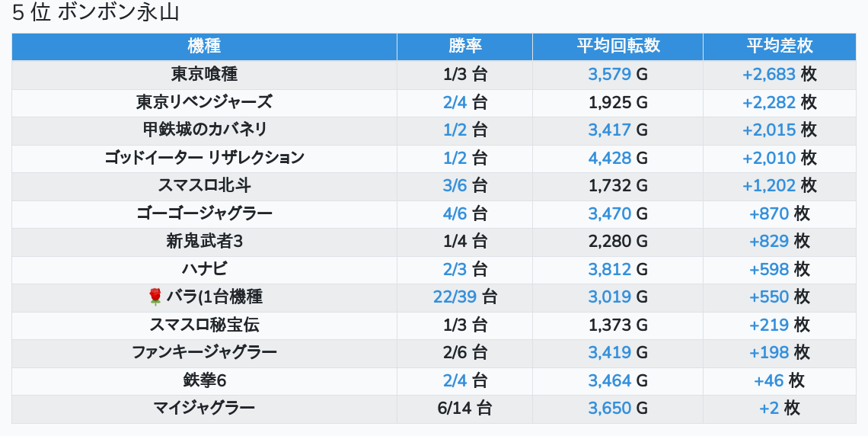The height and width of the screenshot is (436, 868).
Task: Open the 甲鉄城のカバネリ entry
Action: (x=204, y=130)
